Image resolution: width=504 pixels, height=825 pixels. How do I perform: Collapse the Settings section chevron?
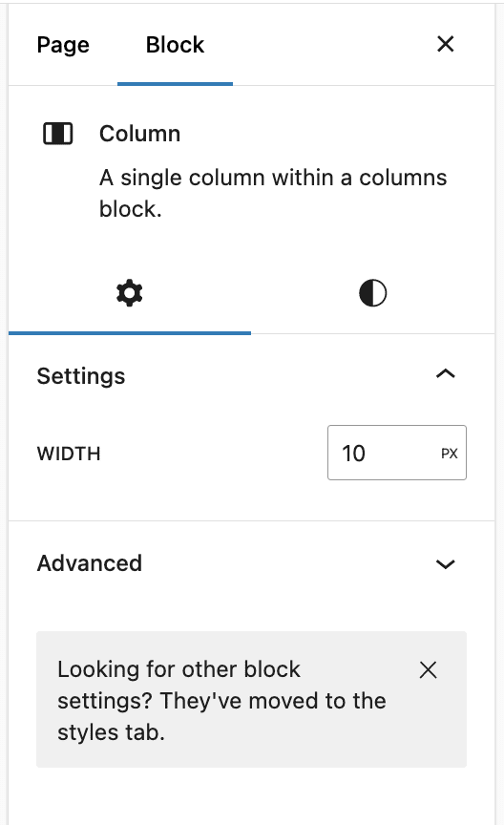[x=445, y=374]
